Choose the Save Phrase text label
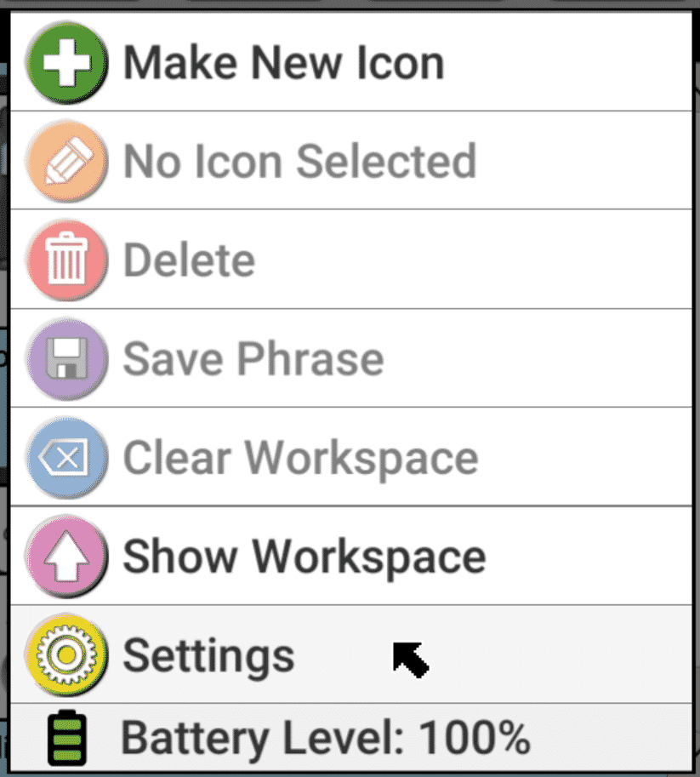700x777 pixels. pyautogui.click(x=253, y=359)
